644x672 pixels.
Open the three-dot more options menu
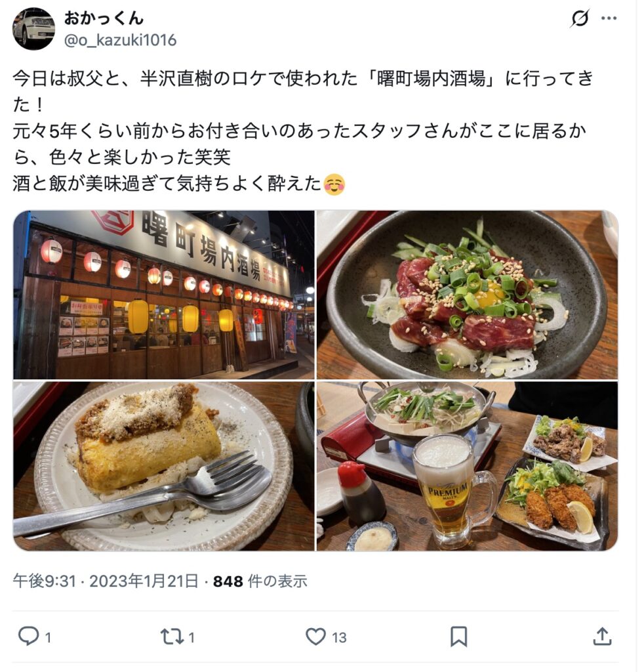609,18
